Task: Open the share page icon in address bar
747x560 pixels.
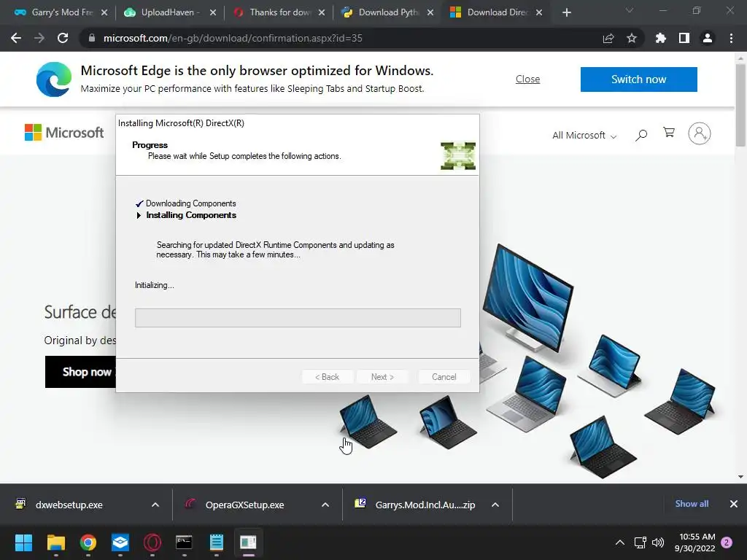Action: (608, 39)
